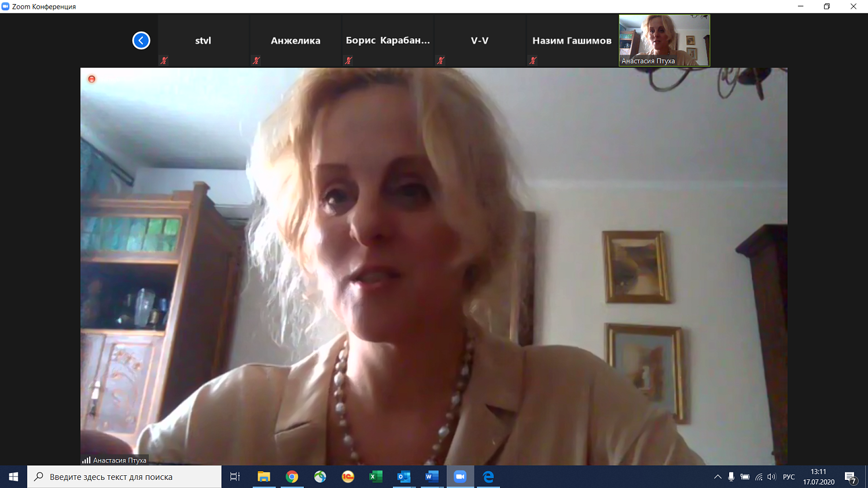
Task: Click the muted mic icon on Борис Карабан's tile
Action: pos(348,60)
